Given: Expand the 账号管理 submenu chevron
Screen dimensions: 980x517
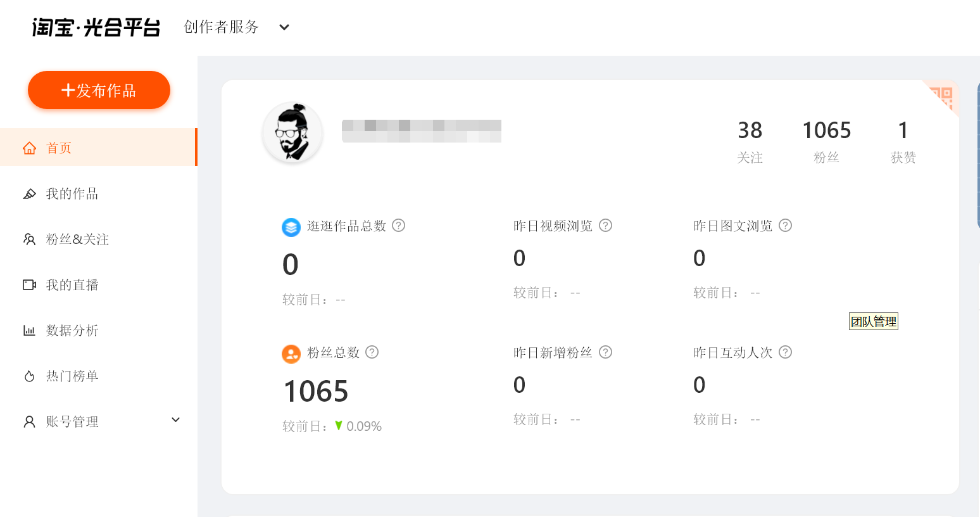Looking at the screenshot, I should tap(175, 419).
